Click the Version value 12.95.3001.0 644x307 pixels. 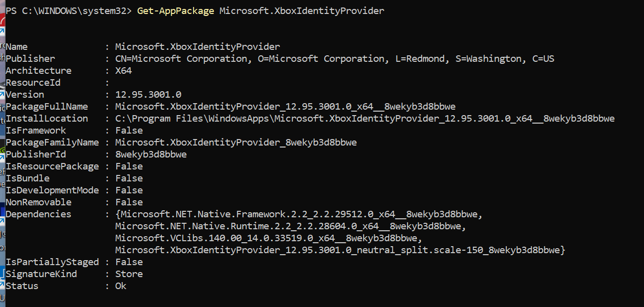pos(148,95)
